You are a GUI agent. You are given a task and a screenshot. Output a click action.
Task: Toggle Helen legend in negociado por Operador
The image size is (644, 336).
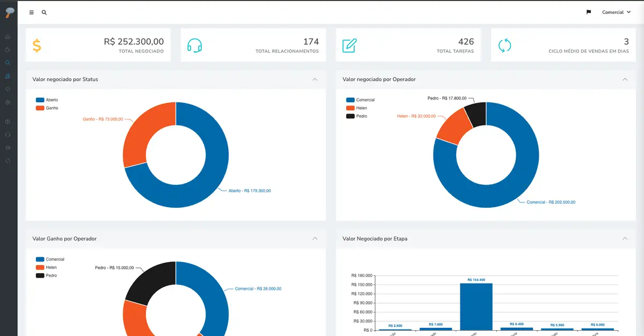pyautogui.click(x=357, y=108)
